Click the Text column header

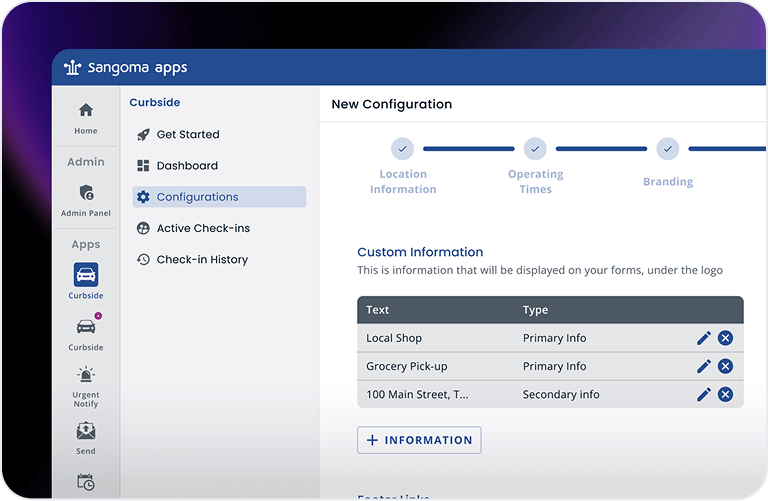[378, 310]
